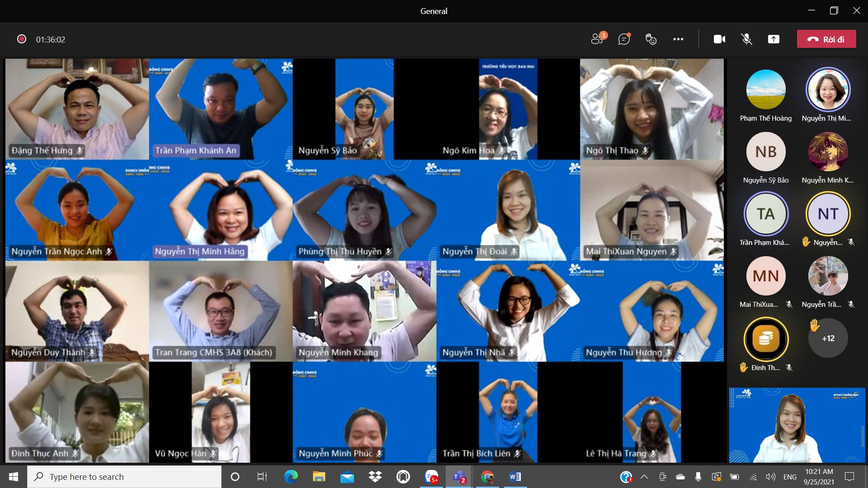This screenshot has width=868, height=488.
Task: Select Nguyễn Minh Khang video tile
Action: click(364, 311)
